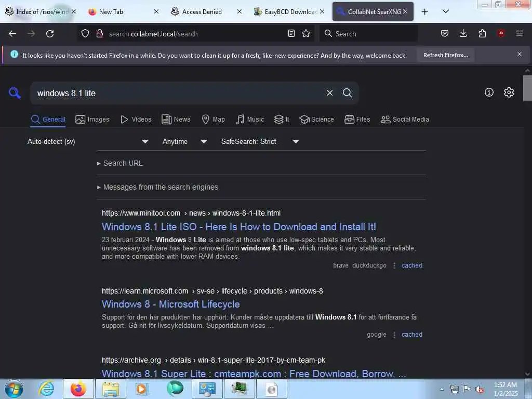Select the Music search category
532x399 pixels.
click(x=250, y=119)
